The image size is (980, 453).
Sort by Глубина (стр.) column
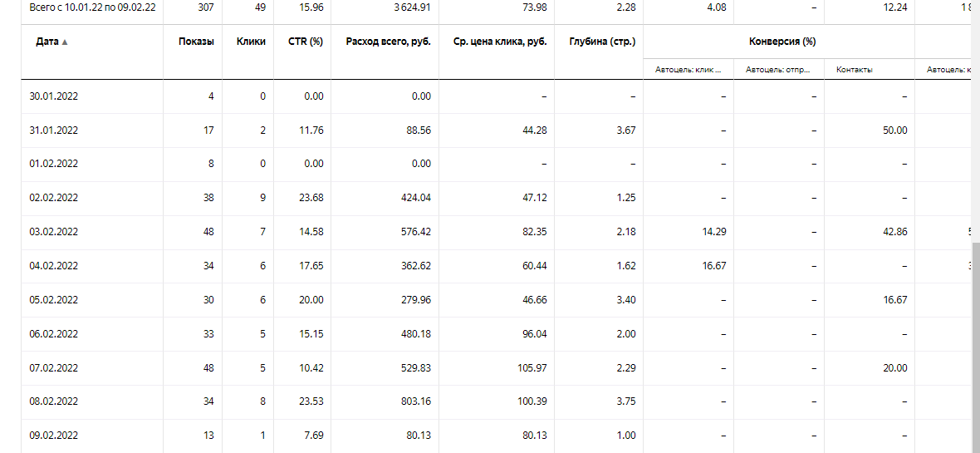pyautogui.click(x=603, y=42)
